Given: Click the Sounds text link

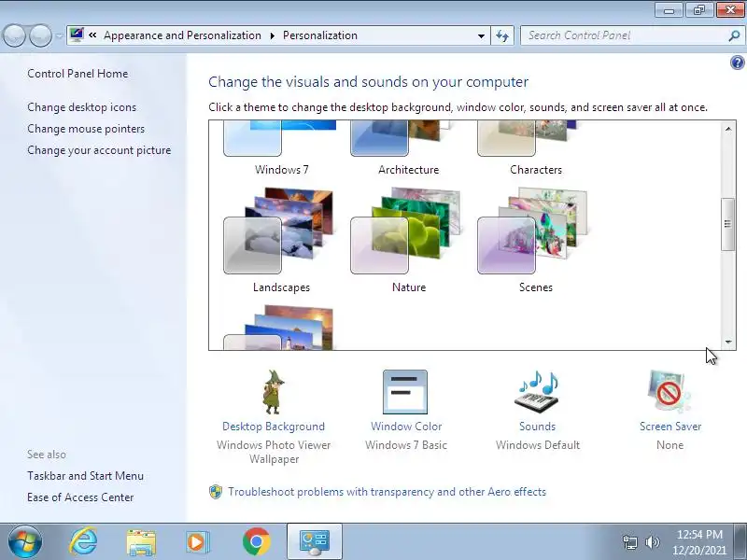Looking at the screenshot, I should [538, 427].
